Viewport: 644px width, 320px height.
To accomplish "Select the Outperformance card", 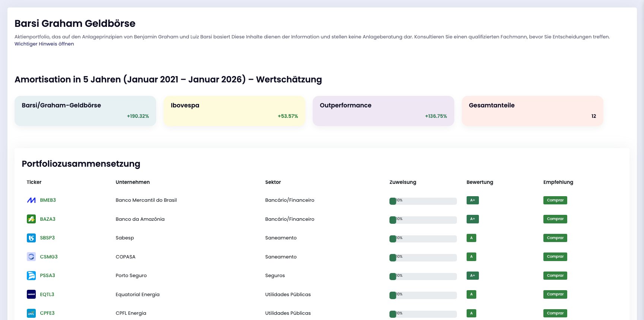I will pos(383,111).
